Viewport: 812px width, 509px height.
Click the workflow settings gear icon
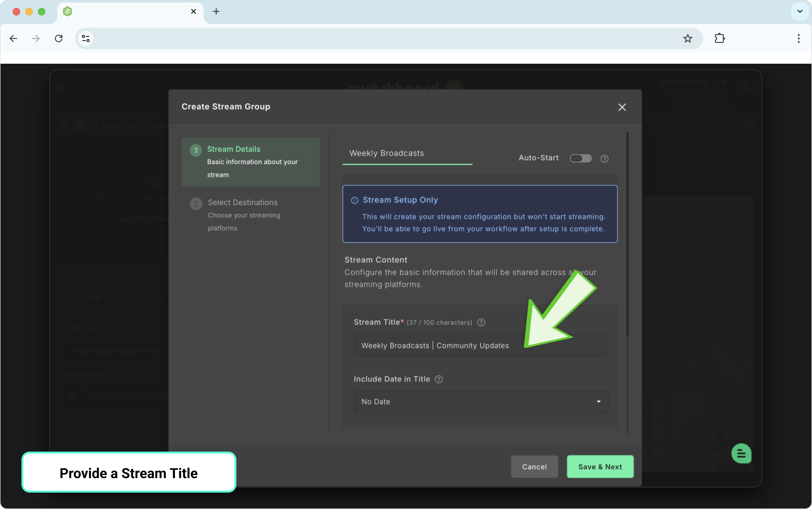[63, 126]
